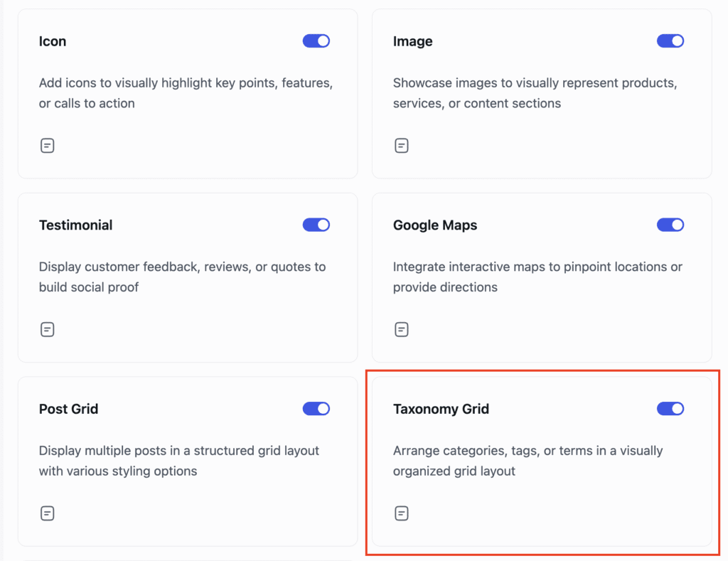Open documentation icon in Icon card
The width and height of the screenshot is (728, 561).
point(48,145)
